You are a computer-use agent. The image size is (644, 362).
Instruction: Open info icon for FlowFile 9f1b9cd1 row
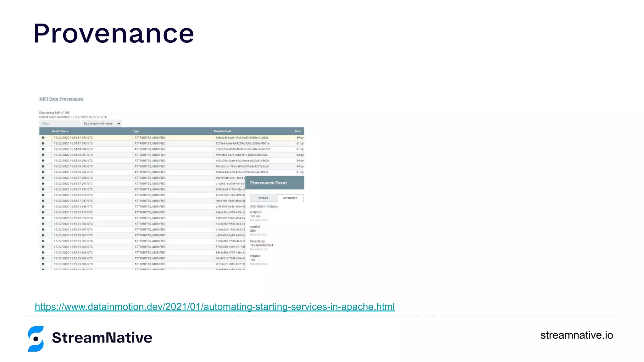[43, 264]
